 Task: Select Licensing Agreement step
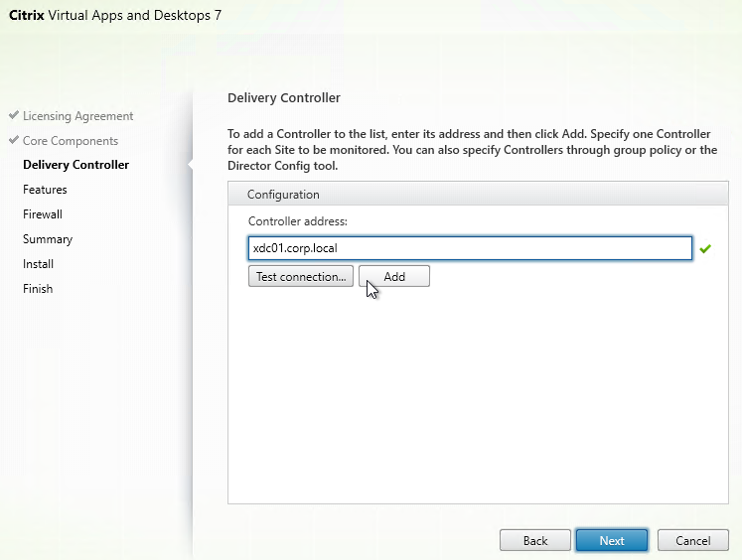point(78,116)
